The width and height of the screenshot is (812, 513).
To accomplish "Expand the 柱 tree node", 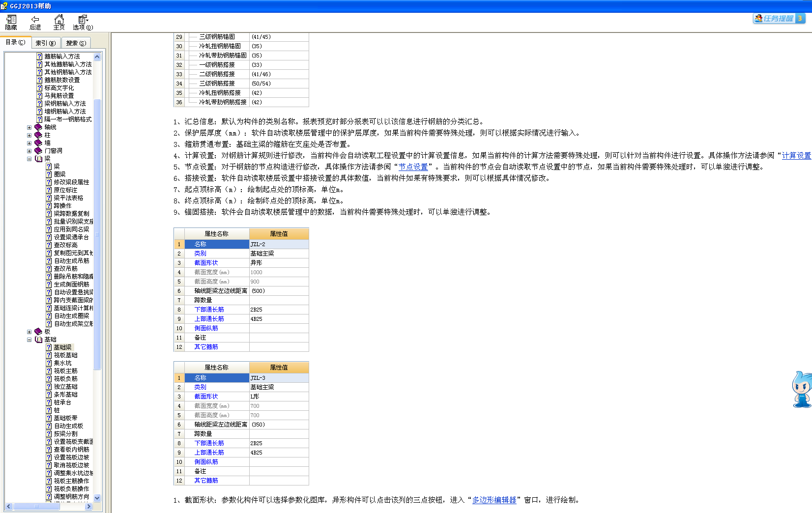I will click(x=29, y=135).
